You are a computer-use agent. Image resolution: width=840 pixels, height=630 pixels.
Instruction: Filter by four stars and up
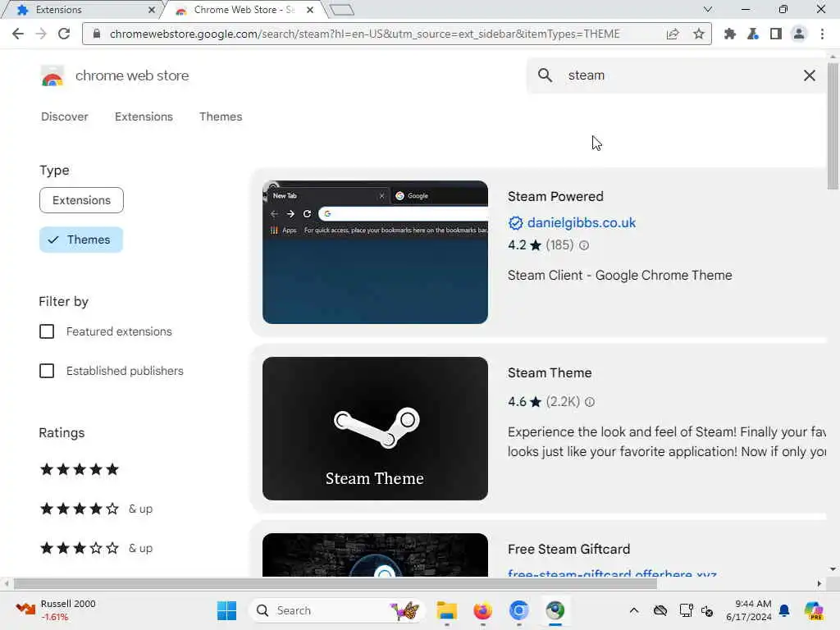pos(97,509)
